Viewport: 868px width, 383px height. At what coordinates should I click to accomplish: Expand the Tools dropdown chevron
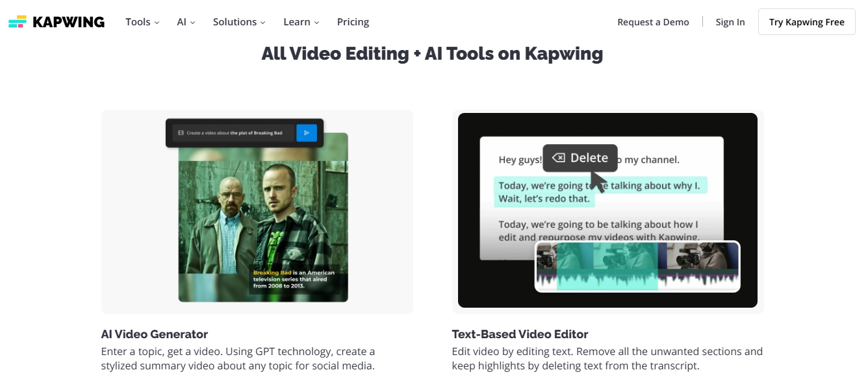pyautogui.click(x=157, y=23)
